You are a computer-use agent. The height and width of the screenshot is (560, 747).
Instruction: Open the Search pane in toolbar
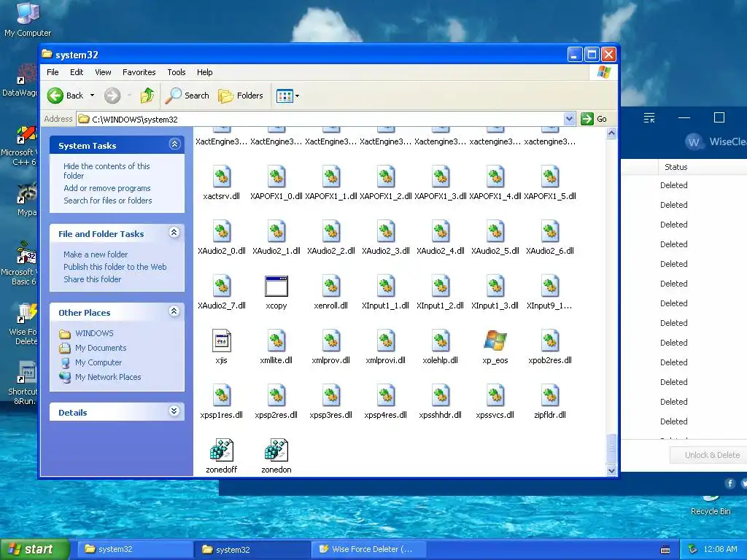click(187, 96)
